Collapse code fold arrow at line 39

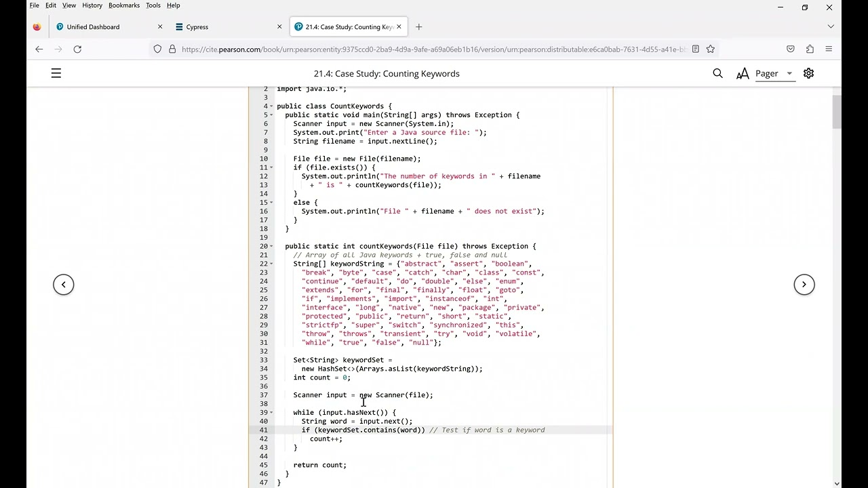[271, 413]
